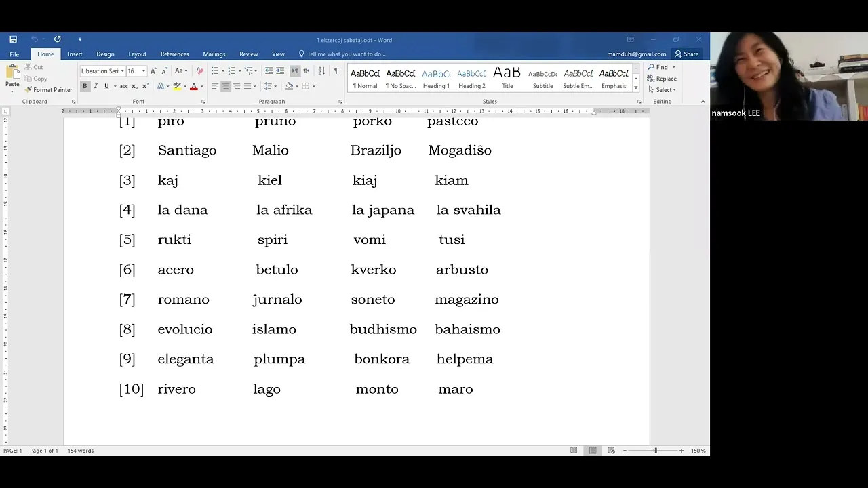Click the Sort icon
This screenshot has width=868, height=488.
point(321,70)
